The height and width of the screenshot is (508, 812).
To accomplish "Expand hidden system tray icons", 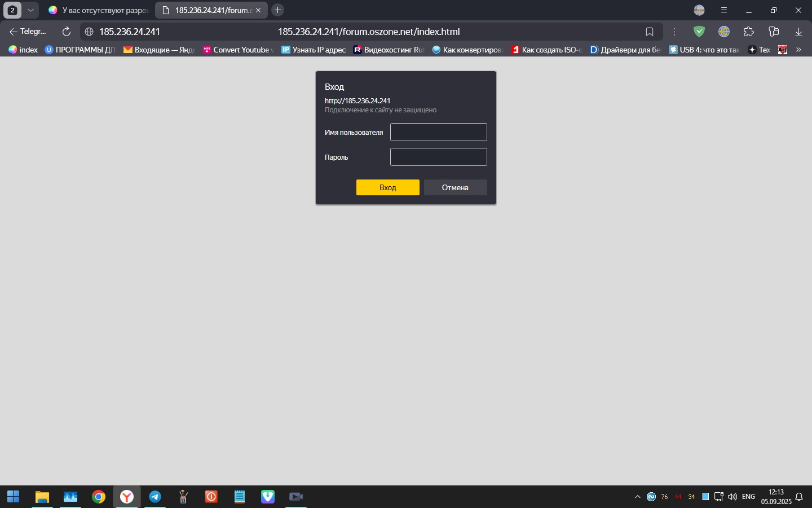I will 638,497.
